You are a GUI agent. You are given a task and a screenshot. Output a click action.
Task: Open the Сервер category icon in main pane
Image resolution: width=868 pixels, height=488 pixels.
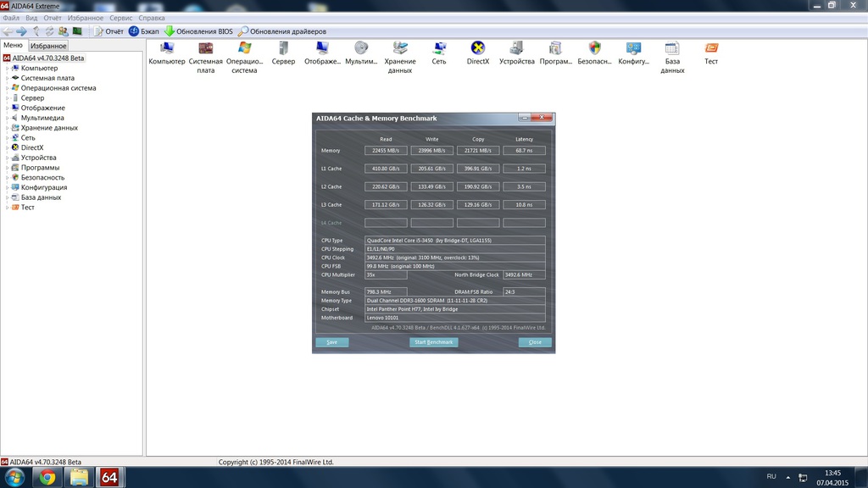coord(283,53)
